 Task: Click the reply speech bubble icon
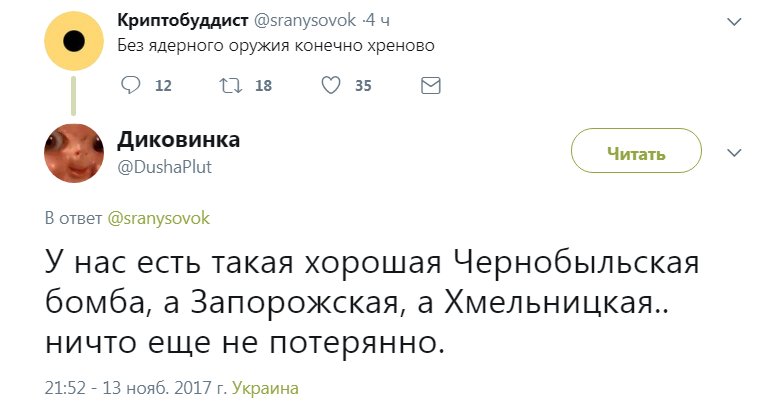point(131,86)
